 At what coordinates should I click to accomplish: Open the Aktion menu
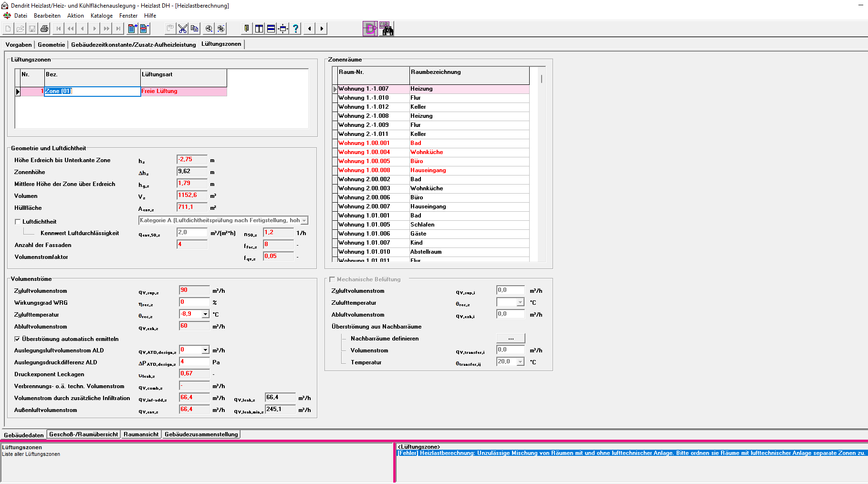(x=75, y=16)
